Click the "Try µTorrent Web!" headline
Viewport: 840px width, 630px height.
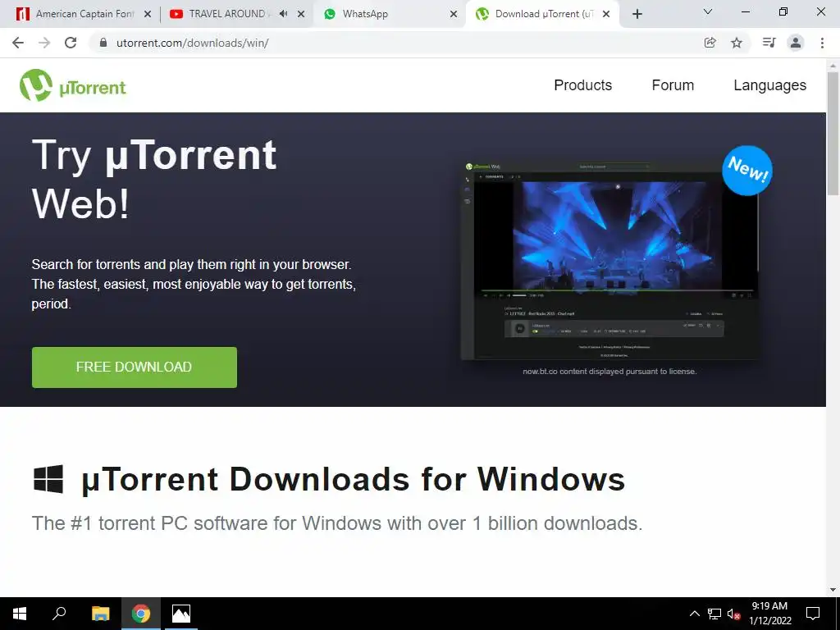pos(154,179)
